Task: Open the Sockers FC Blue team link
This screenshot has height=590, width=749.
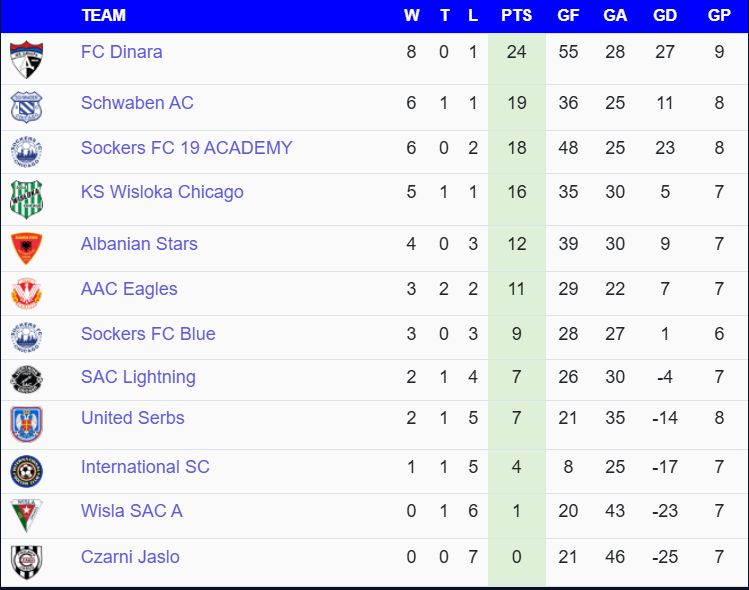Action: tap(148, 334)
